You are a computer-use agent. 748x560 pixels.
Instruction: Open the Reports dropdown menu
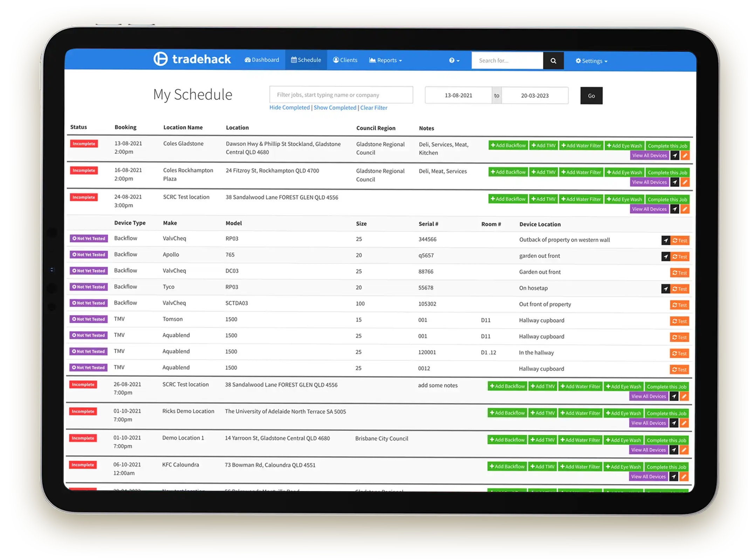385,60
